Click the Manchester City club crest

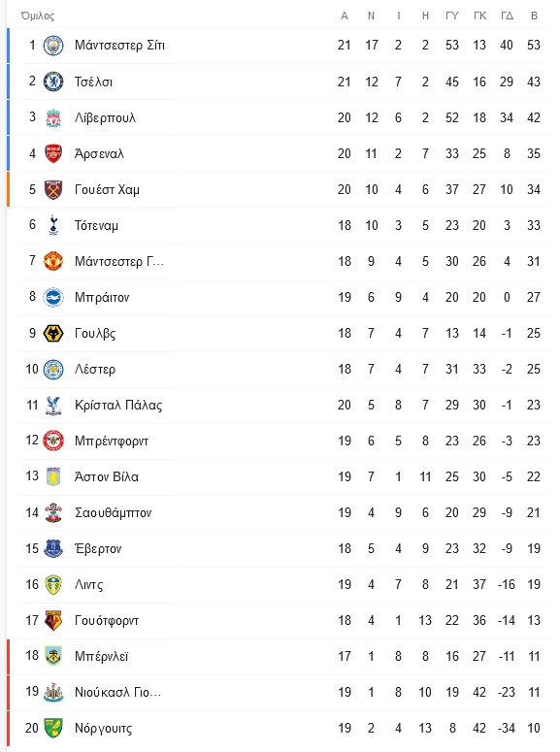[x=53, y=46]
